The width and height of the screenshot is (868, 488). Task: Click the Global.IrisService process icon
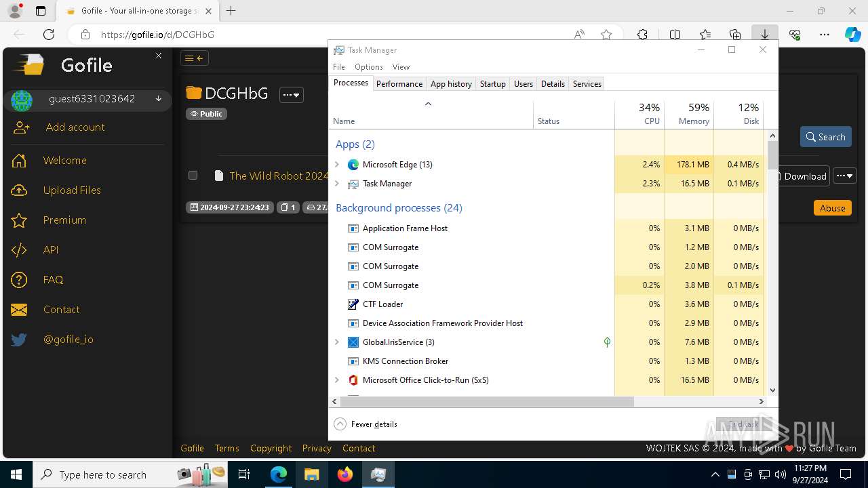353,342
